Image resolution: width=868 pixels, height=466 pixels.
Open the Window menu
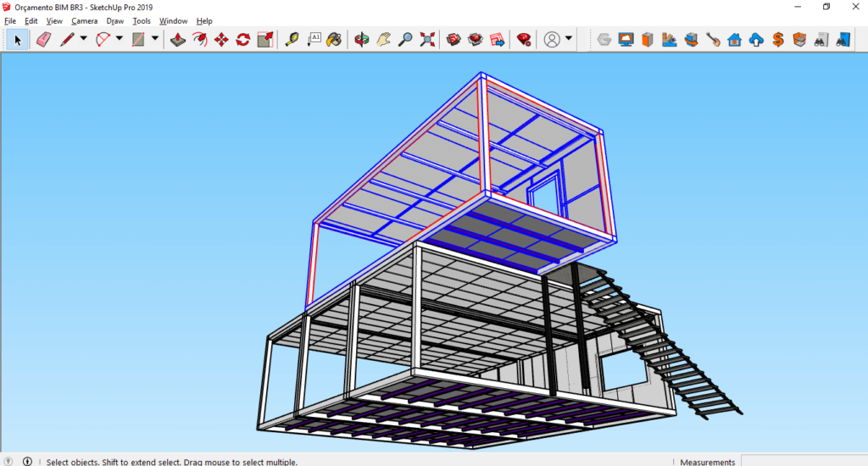coord(173,20)
